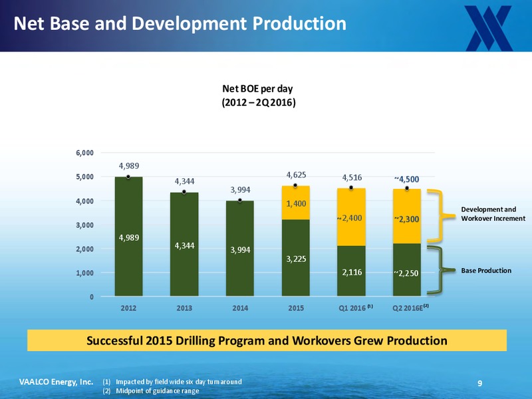Screen dimensions: 532x399
Task: Select the 2012 bar labeled 4,989 inside
Action: click(x=128, y=237)
